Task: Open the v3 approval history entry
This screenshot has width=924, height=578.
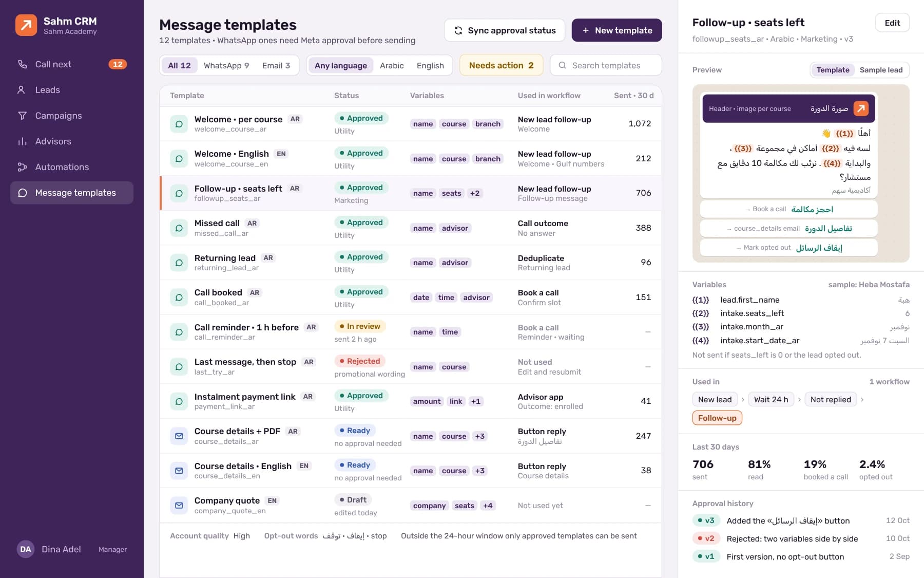Action: click(801, 520)
